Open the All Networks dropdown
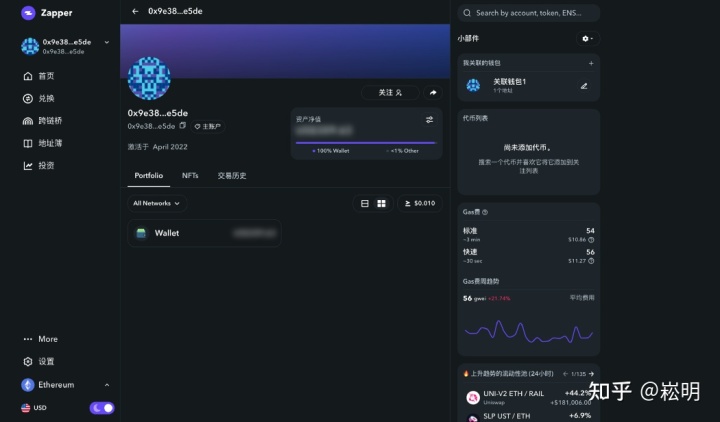Image resolution: width=720 pixels, height=422 pixels. coord(157,203)
